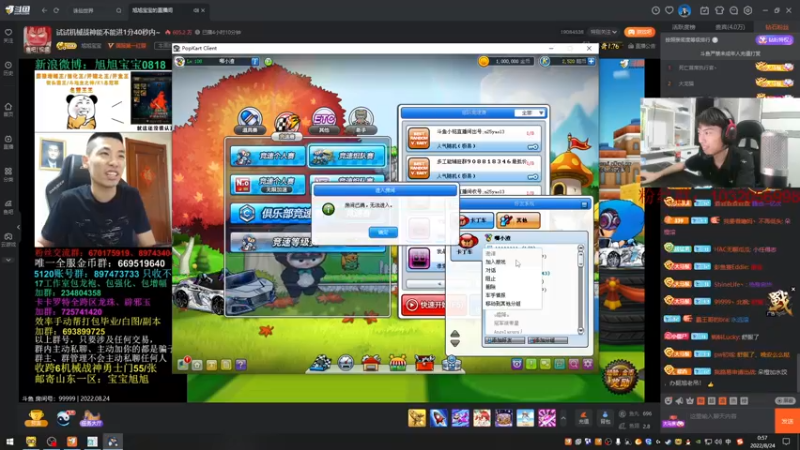Viewport: 800px width, 450px height.
Task: Click the gold coin icon beside 1,000,000
Action: coord(483,61)
